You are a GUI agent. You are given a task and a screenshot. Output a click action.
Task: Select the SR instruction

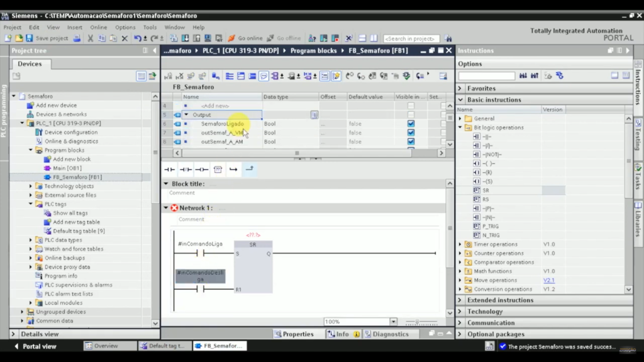[486, 190]
